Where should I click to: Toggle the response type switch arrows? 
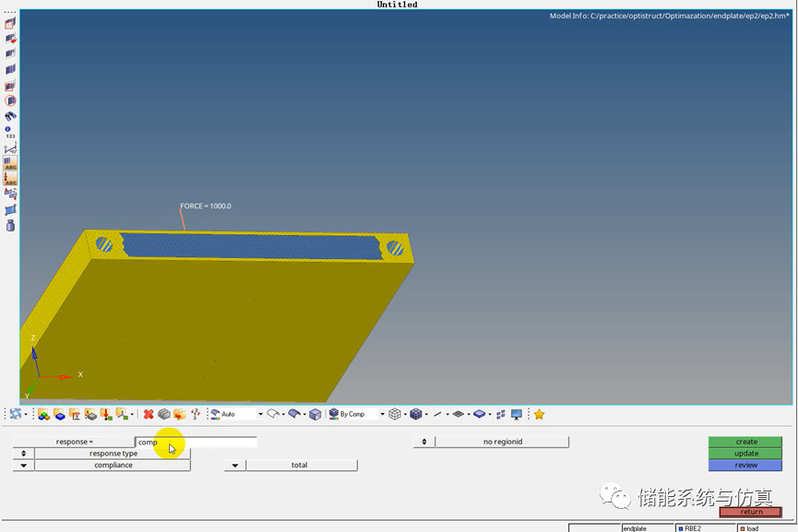coord(23,453)
